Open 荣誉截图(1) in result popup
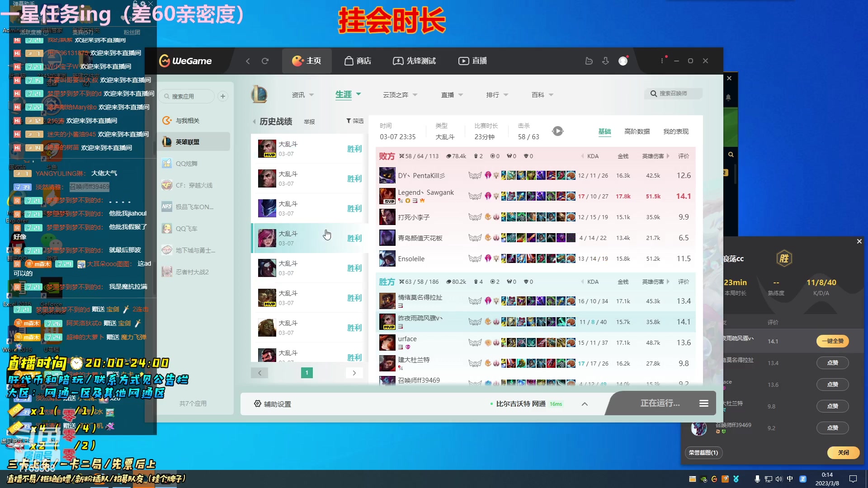 pos(703,452)
